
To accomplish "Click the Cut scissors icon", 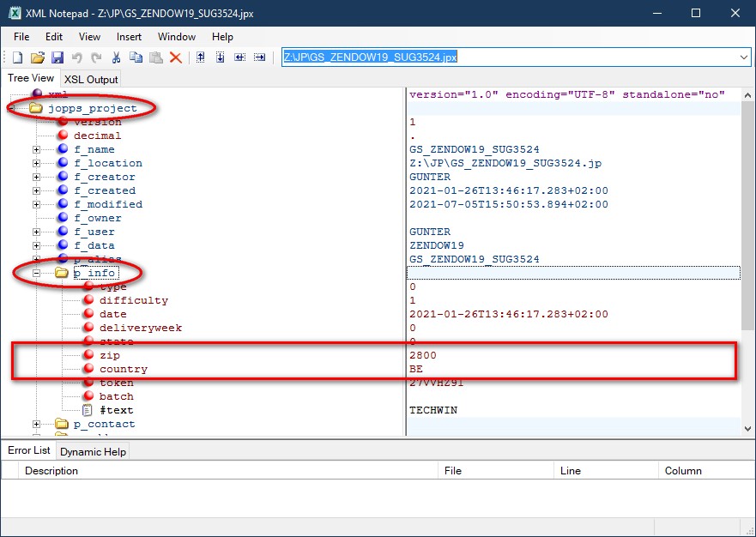I will [116, 57].
